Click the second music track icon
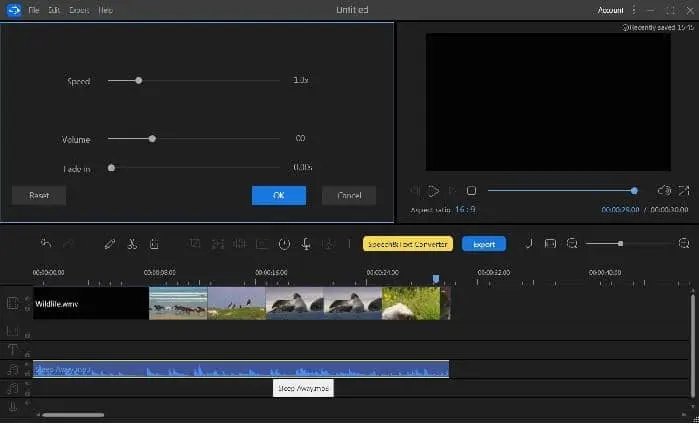Viewport: 699px width, 424px height. coord(13,388)
